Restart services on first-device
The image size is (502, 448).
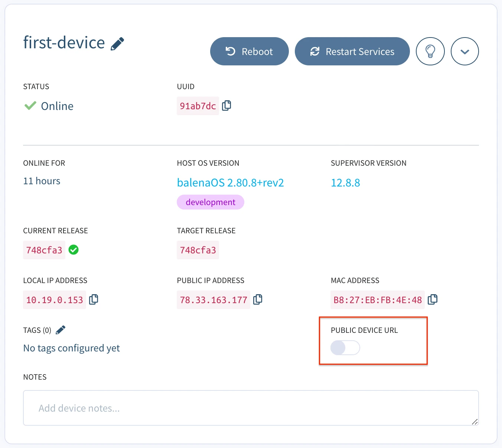click(352, 51)
